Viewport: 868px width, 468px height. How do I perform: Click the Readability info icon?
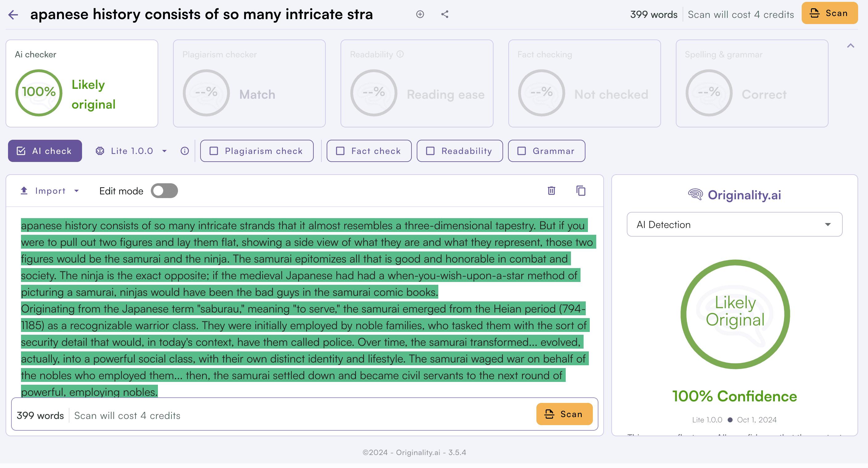(400, 54)
